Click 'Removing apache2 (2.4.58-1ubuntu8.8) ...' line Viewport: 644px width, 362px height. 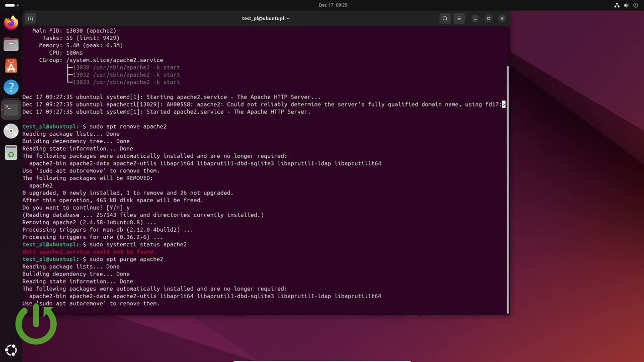pyautogui.click(x=89, y=222)
